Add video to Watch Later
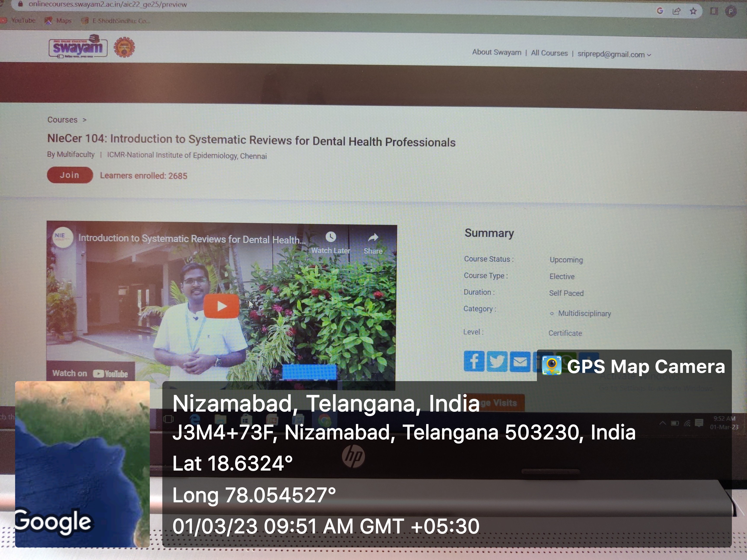Viewport: 747px width, 560px height. point(331,243)
